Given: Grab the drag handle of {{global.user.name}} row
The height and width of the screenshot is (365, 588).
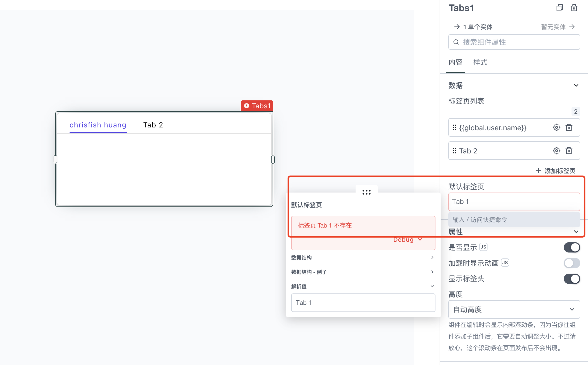Looking at the screenshot, I should [455, 127].
